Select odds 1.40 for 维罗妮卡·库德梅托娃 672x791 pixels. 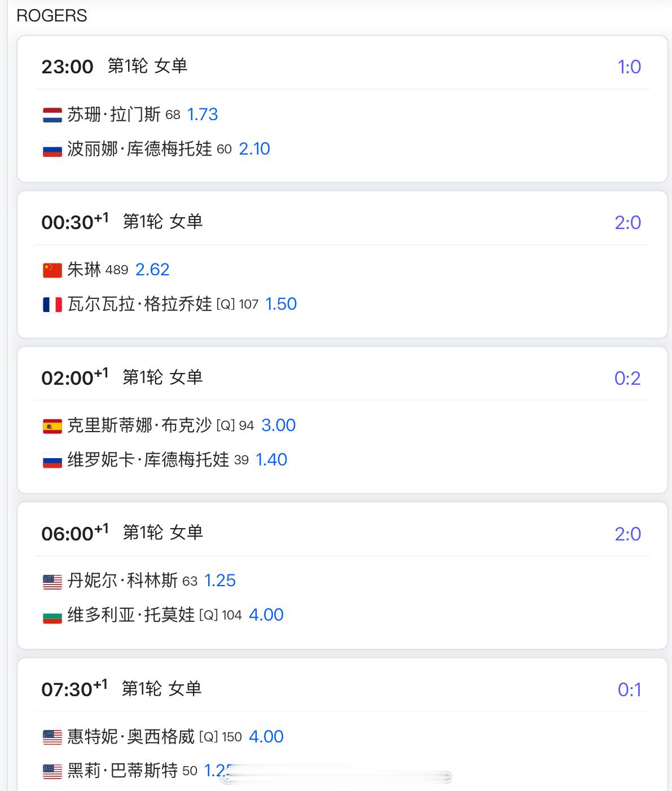tap(271, 460)
